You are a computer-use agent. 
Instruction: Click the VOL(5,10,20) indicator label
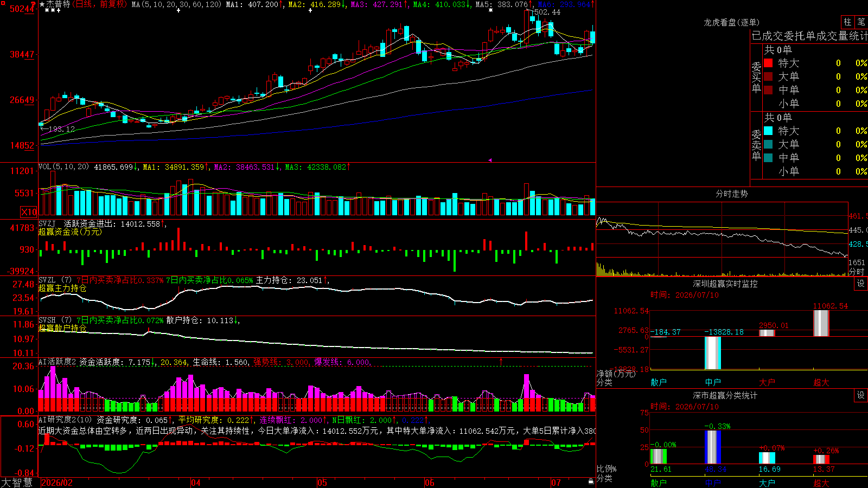tap(63, 167)
